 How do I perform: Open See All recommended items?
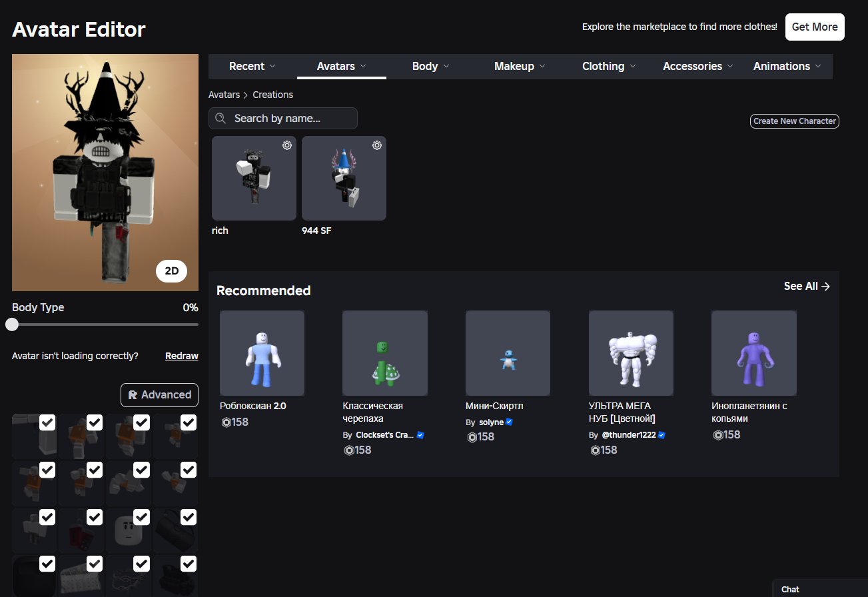[807, 286]
